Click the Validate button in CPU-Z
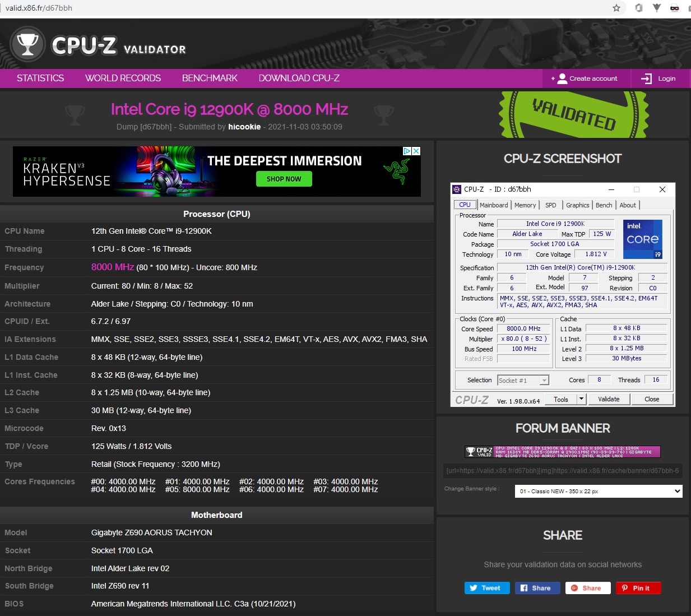 point(609,400)
